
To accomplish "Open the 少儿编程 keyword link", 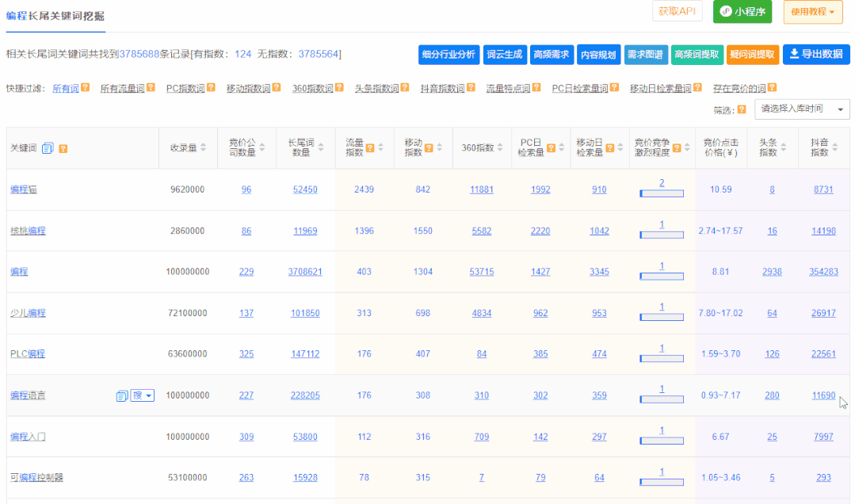I will coord(28,313).
